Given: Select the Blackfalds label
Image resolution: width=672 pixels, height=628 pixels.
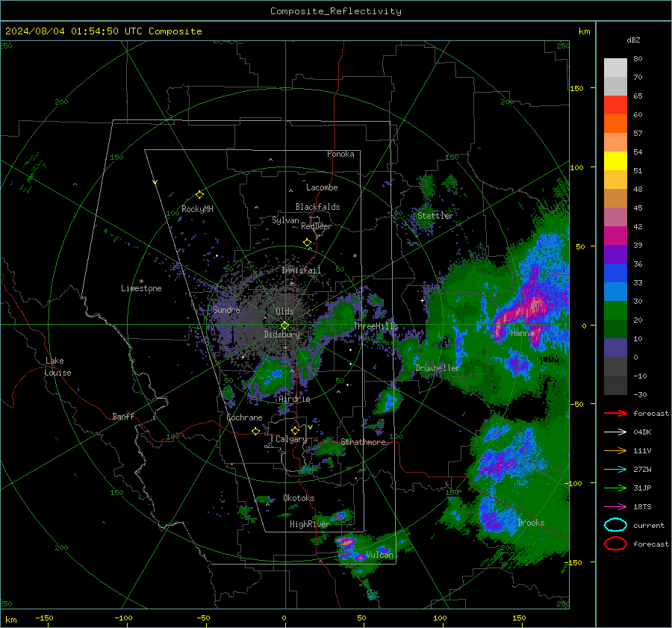Looking at the screenshot, I should pos(317,207).
